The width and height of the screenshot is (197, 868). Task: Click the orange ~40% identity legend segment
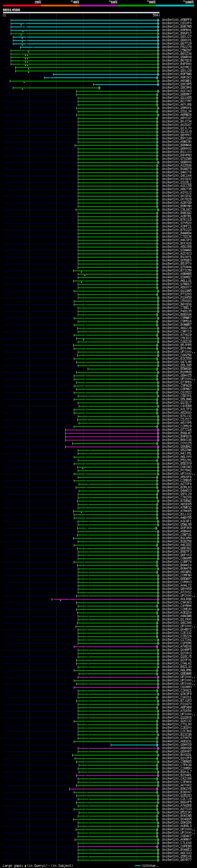60,6
